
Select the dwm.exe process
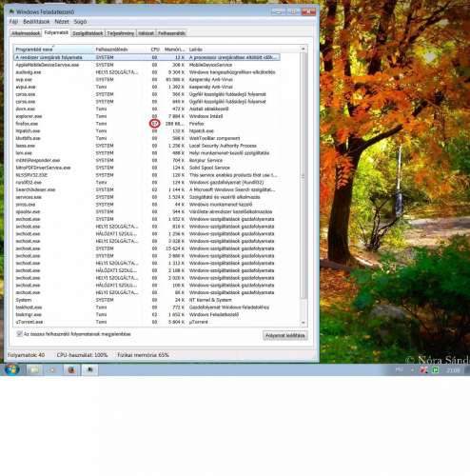click(147, 109)
